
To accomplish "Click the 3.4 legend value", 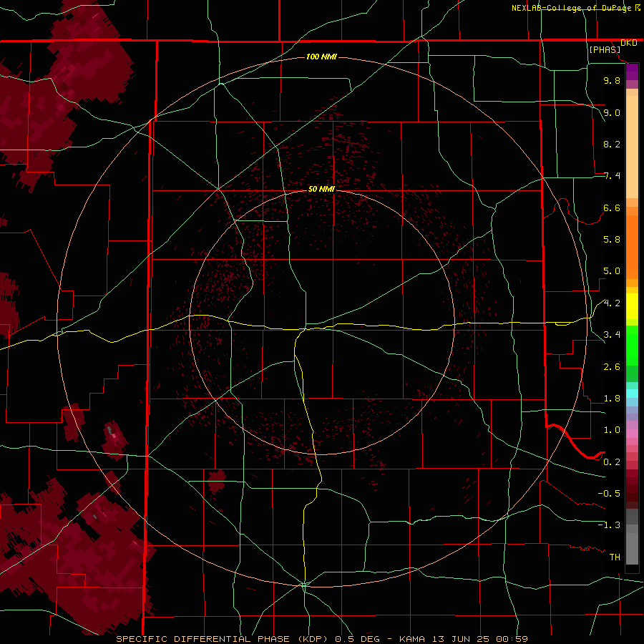I will point(612,335).
